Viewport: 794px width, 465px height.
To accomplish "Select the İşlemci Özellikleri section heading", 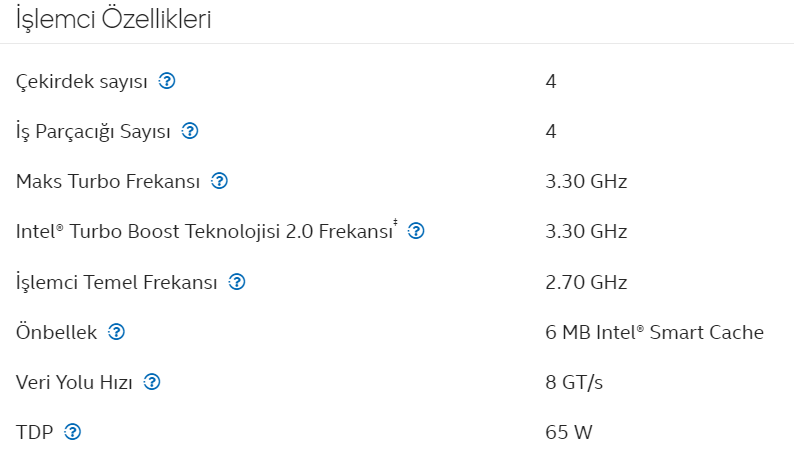I will [x=113, y=20].
